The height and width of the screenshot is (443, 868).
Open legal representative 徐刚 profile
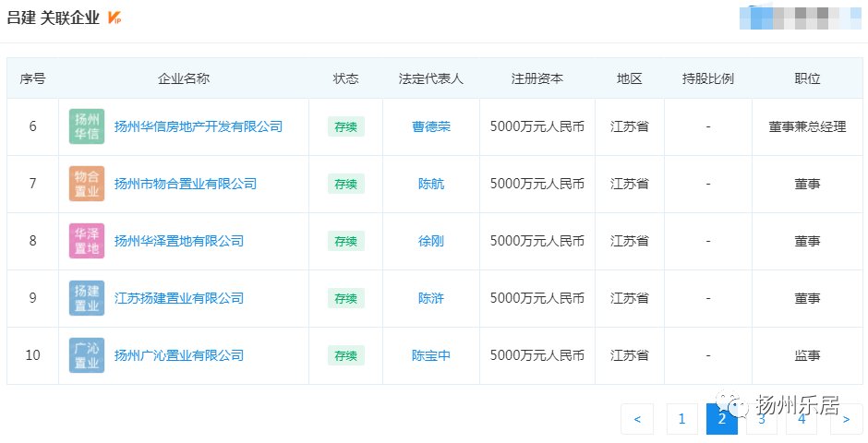pos(431,241)
